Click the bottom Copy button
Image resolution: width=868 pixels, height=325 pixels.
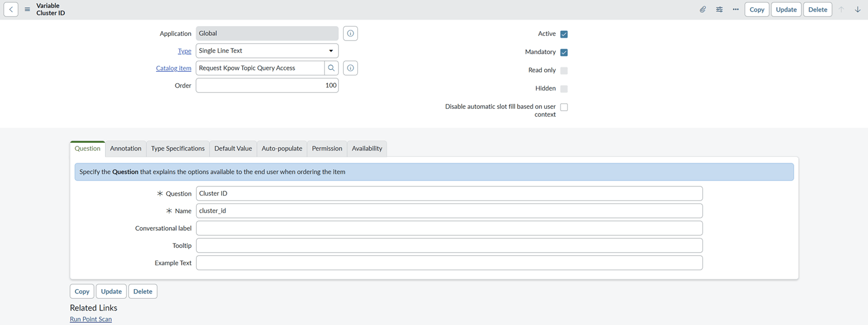point(82,292)
